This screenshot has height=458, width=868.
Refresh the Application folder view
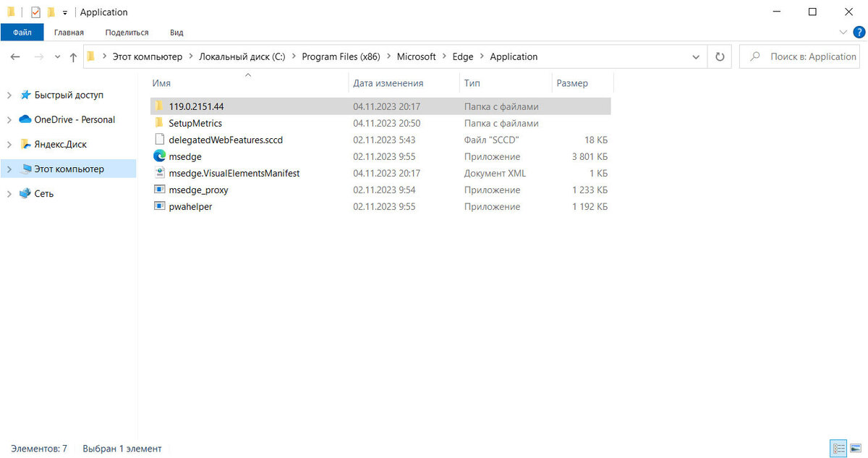[720, 56]
